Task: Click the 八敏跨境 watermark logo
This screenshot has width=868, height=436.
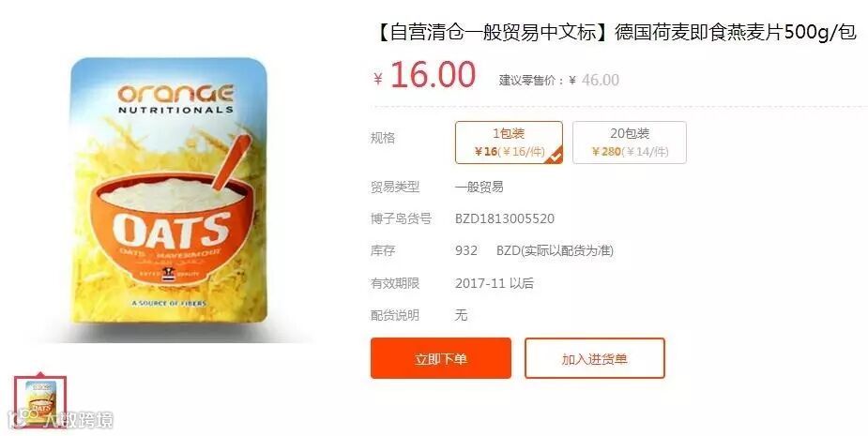Action: (x=62, y=420)
